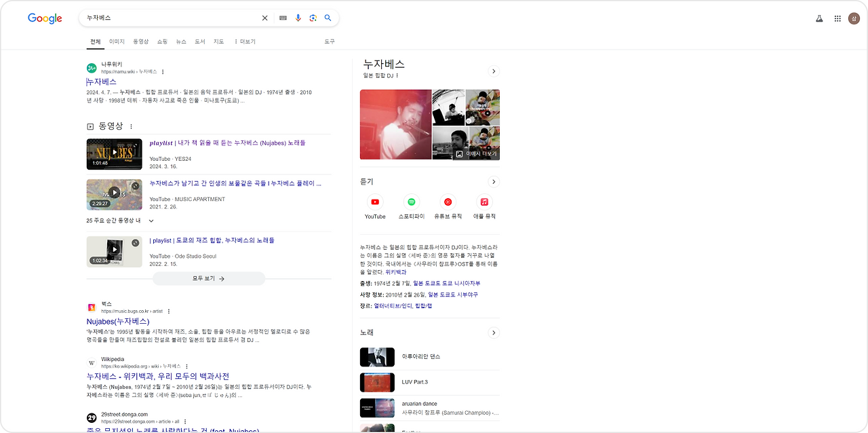Switch to the 도서 tab
This screenshot has height=433, width=868.
click(x=200, y=41)
